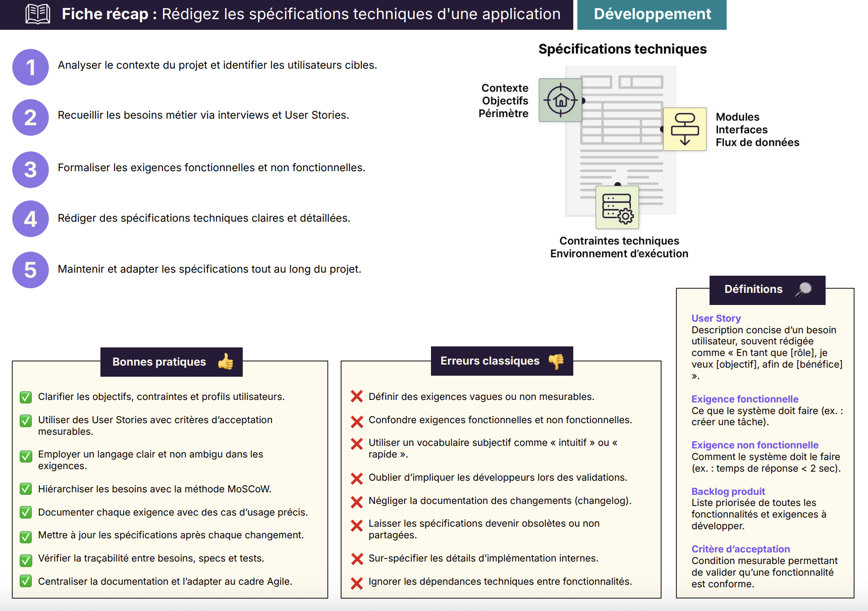Click the Spécifications techniques diagram title
Viewport: 868px width, 611px height.
(x=622, y=49)
